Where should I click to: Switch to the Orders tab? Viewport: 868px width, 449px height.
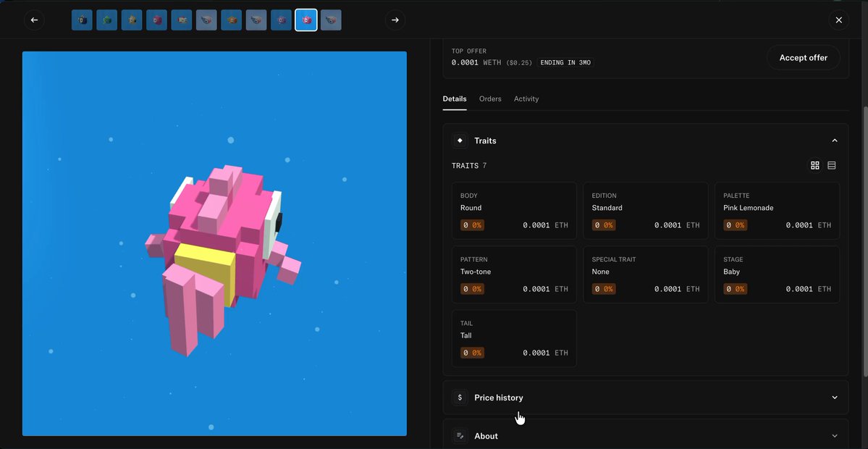[490, 99]
